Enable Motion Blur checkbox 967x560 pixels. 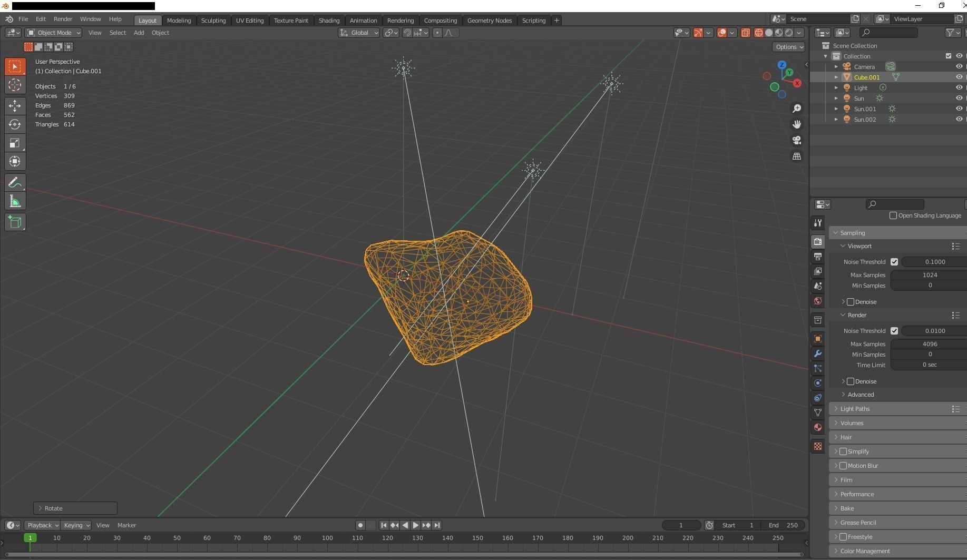843,466
